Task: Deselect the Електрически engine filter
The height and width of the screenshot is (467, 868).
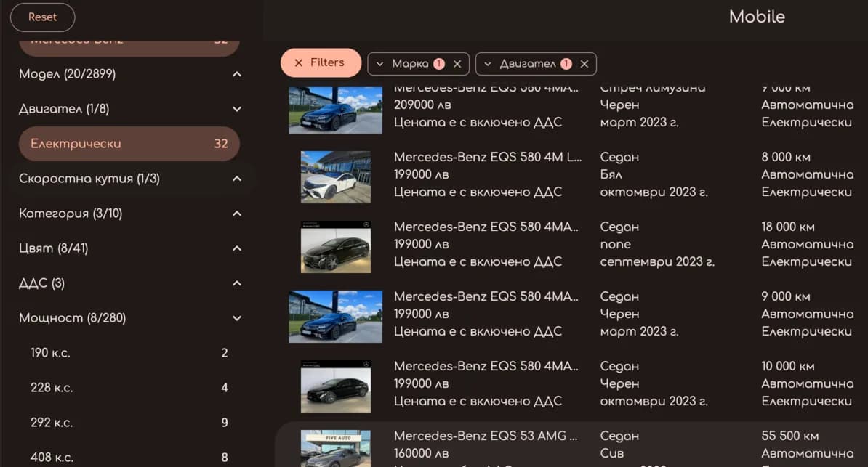Action: 129,144
